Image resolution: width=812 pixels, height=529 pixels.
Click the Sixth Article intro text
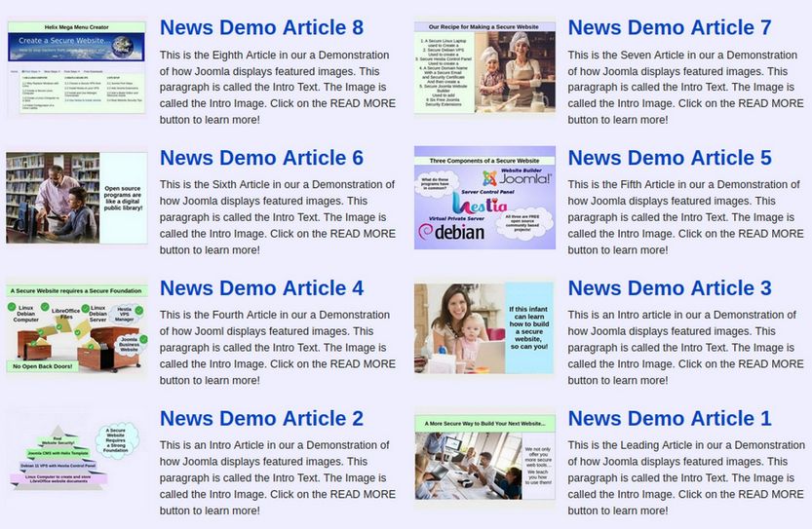[x=278, y=217]
